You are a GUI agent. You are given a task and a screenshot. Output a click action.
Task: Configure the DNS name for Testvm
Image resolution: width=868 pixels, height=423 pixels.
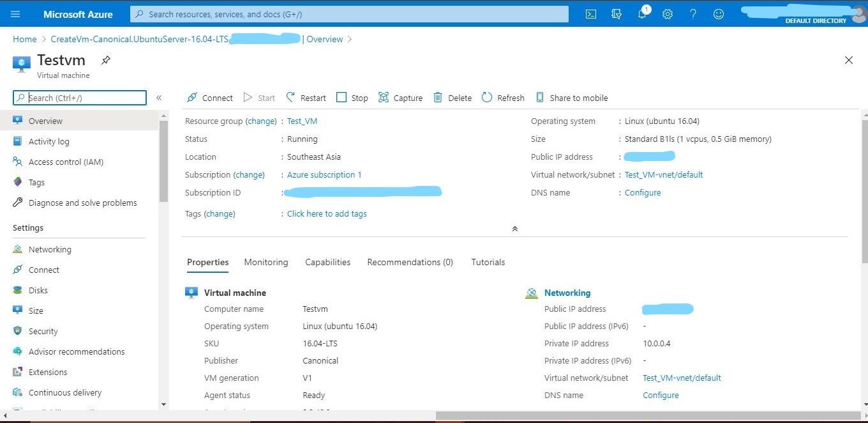642,192
